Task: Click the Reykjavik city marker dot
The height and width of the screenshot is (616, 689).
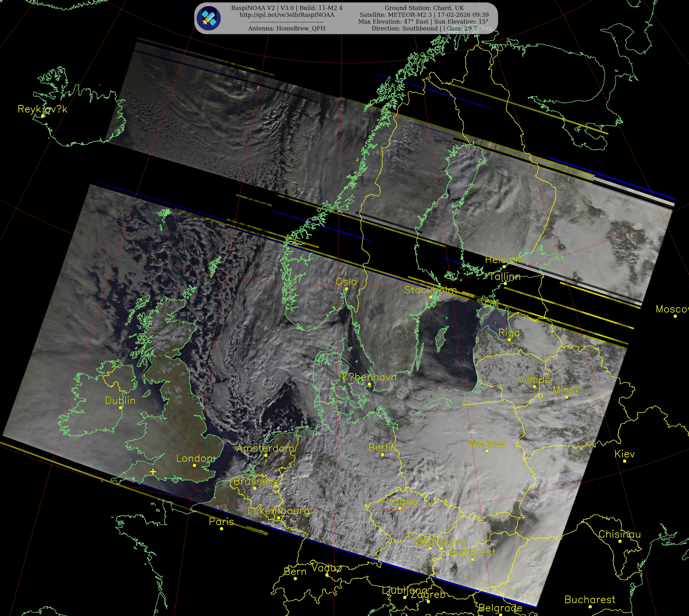Action: pos(43,116)
